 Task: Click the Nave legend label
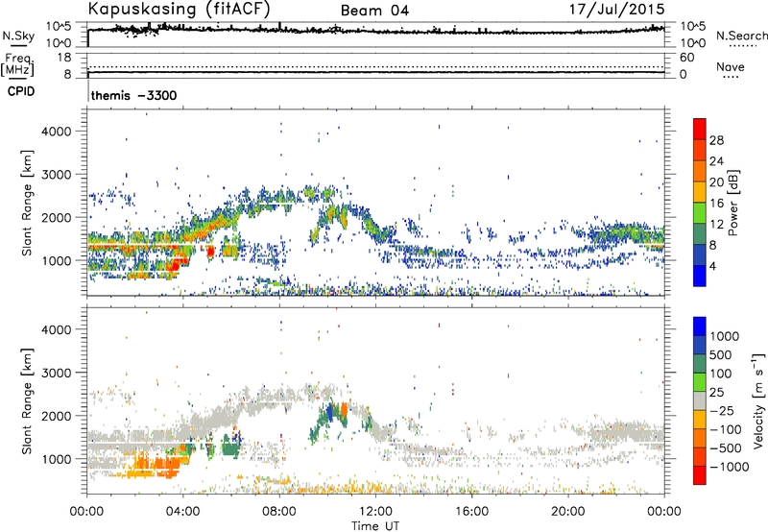click(x=731, y=66)
